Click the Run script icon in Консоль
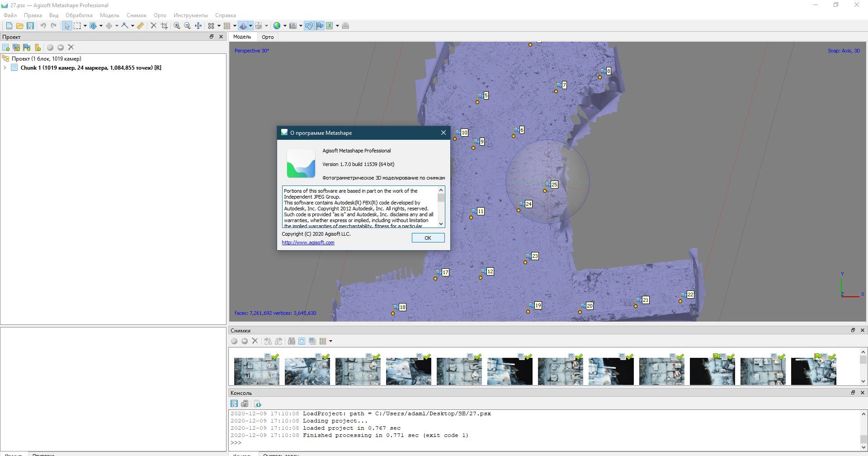868x456 pixels. (x=258, y=404)
